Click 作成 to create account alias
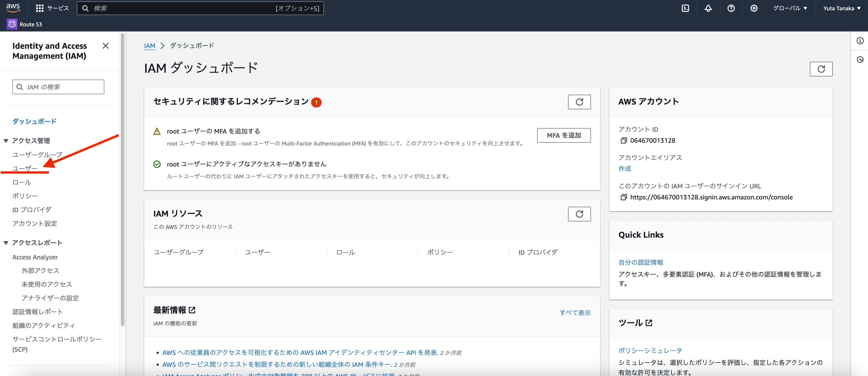Image resolution: width=868 pixels, height=376 pixels. [x=625, y=169]
